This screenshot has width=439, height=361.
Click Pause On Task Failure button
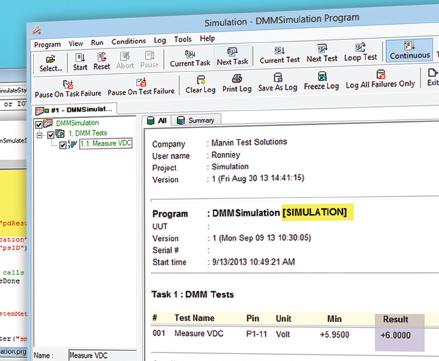tap(68, 89)
